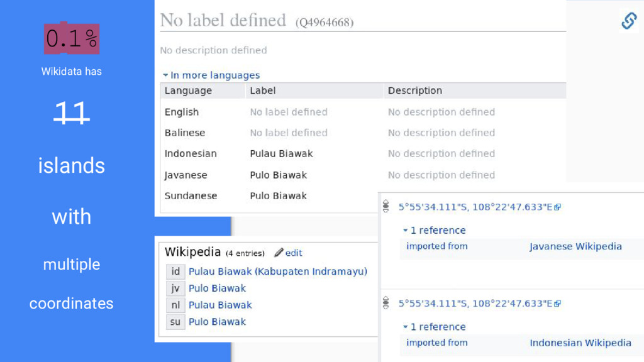Open the Indonesian Wikipedia link
644x362 pixels.
(580, 343)
